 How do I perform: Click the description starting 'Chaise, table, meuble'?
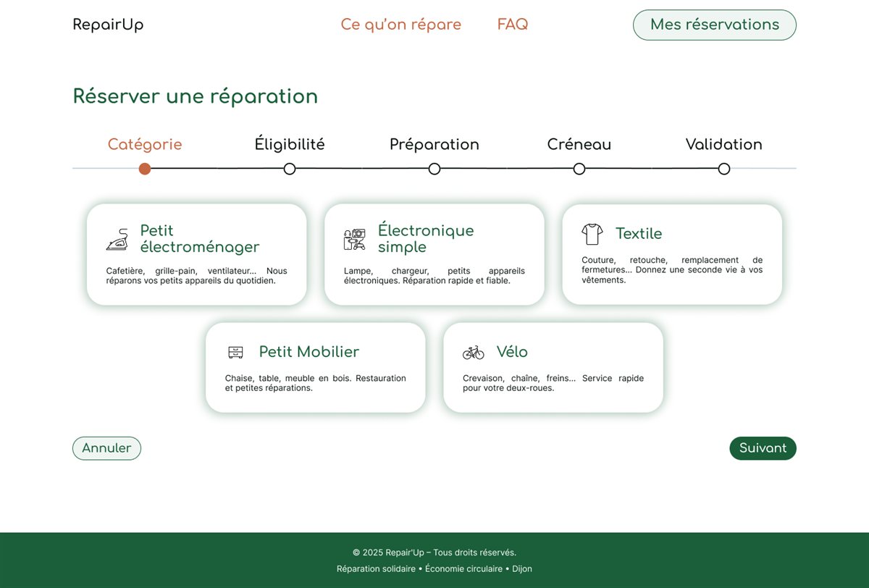[316, 383]
